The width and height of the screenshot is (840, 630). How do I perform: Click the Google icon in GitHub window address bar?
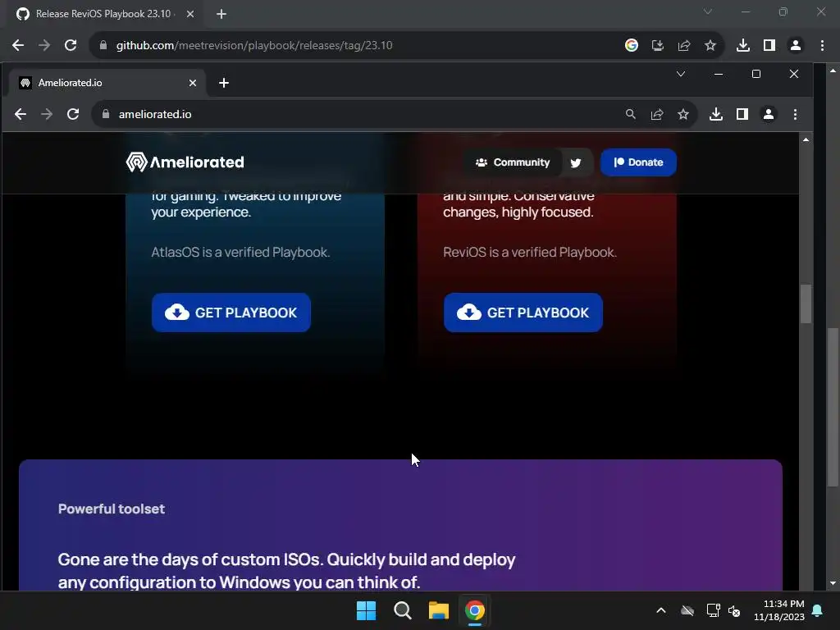pos(631,45)
